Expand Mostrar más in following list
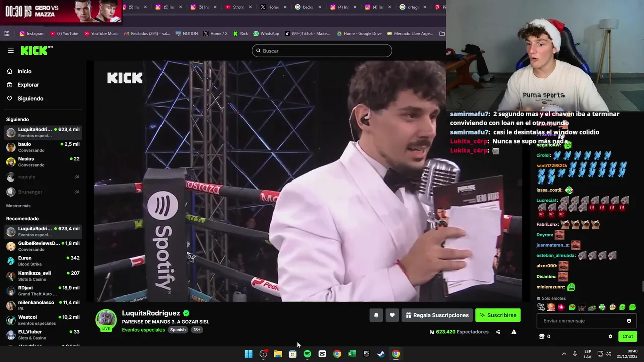 18,206
